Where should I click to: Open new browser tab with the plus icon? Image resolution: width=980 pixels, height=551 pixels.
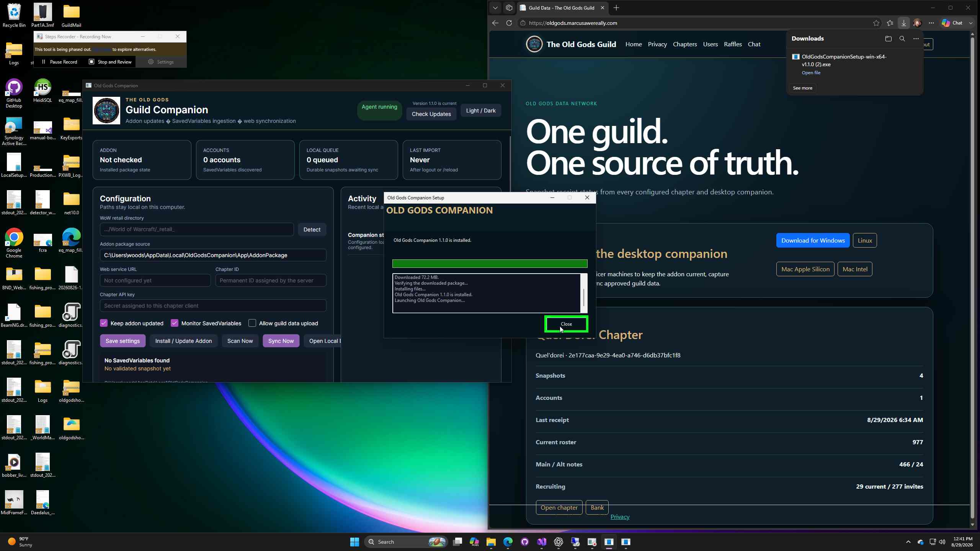click(x=616, y=8)
